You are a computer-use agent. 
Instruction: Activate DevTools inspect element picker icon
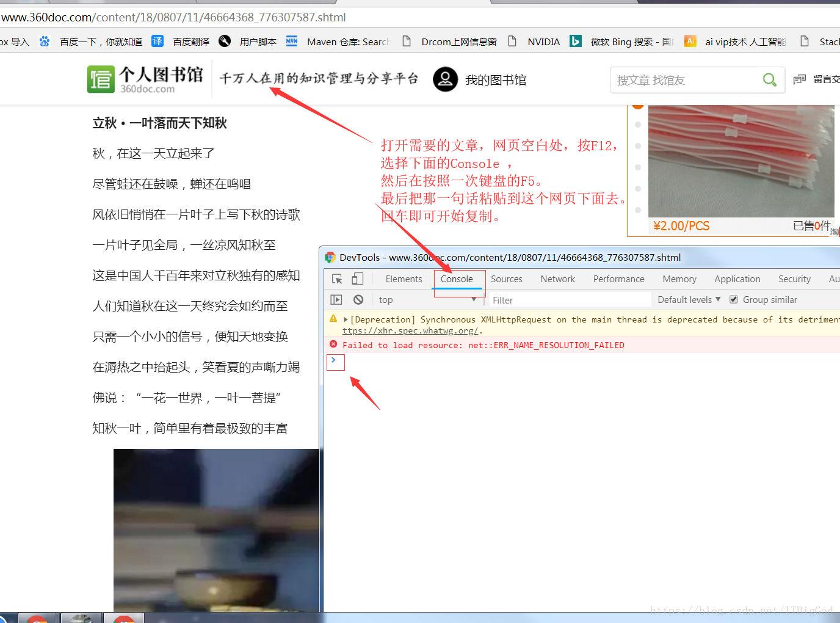(x=337, y=279)
